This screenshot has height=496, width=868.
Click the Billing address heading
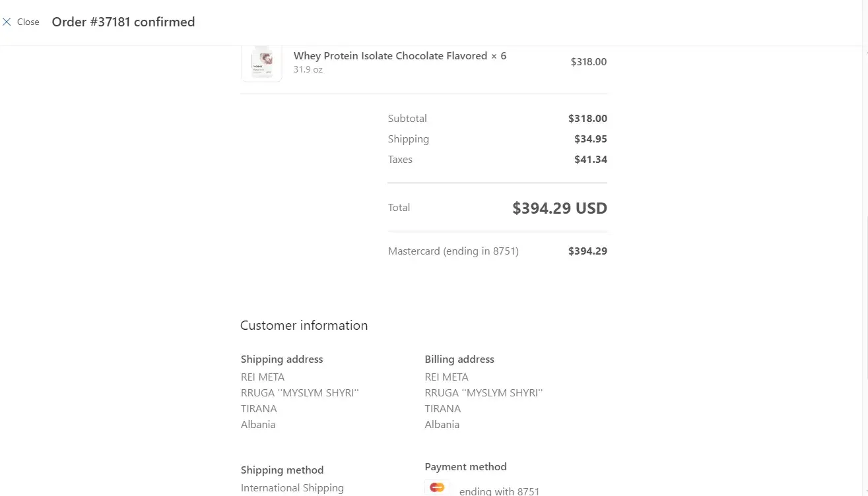pyautogui.click(x=459, y=359)
